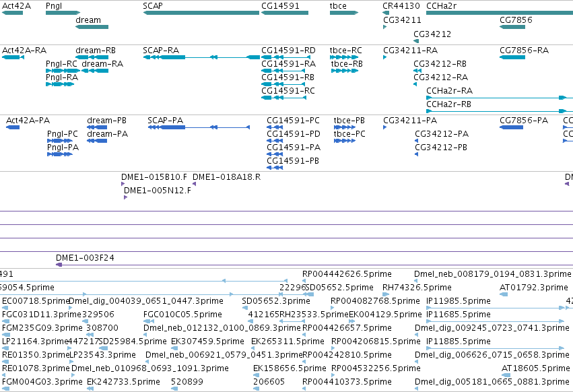The height and width of the screenshot is (392, 573).
Task: Click the Act42A-RA transcript label
Action: [x=24, y=50]
